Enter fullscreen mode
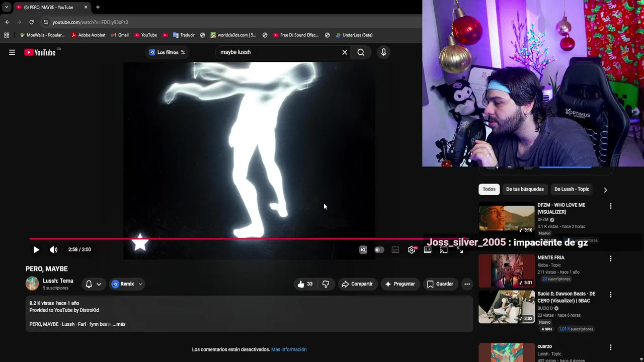The height and width of the screenshot is (362, 644). (x=460, y=250)
